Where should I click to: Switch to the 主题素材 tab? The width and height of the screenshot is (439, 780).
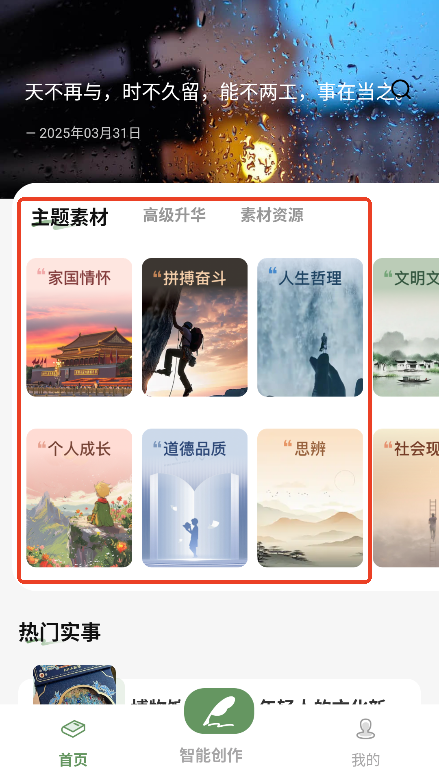(x=70, y=217)
